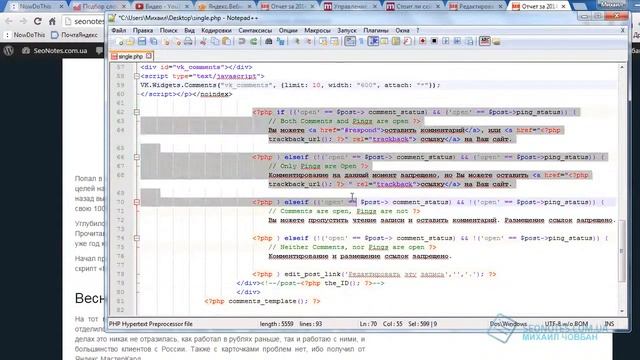640x360 pixels.
Task: Collapse the elseif block at line 74
Action: coord(137,238)
